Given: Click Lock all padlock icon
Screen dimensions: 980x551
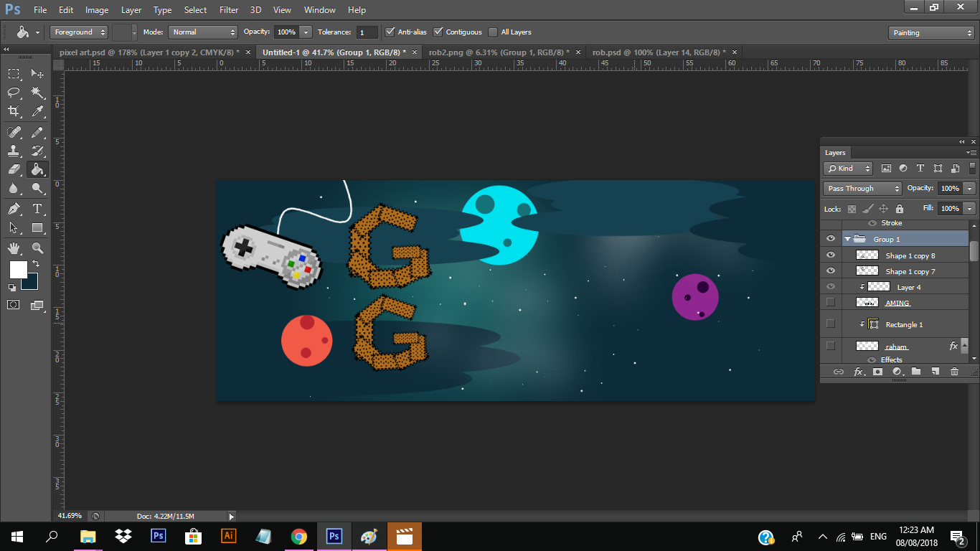Looking at the screenshot, I should pos(900,209).
